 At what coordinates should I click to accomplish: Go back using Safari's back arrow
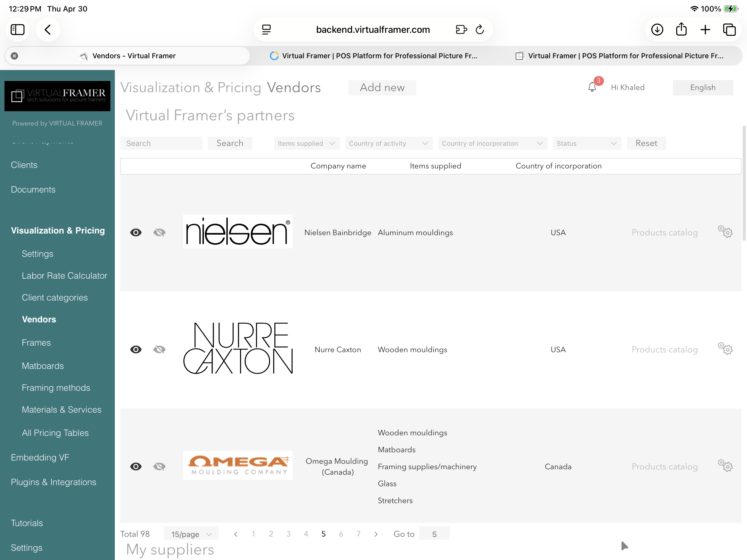[48, 30]
